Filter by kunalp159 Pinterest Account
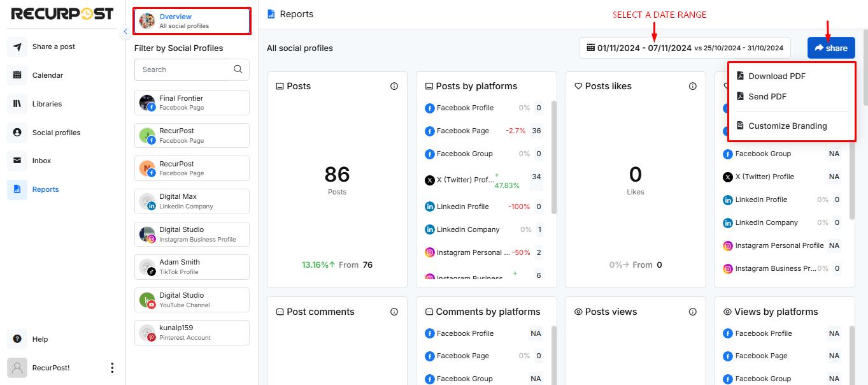The image size is (868, 385). click(192, 333)
